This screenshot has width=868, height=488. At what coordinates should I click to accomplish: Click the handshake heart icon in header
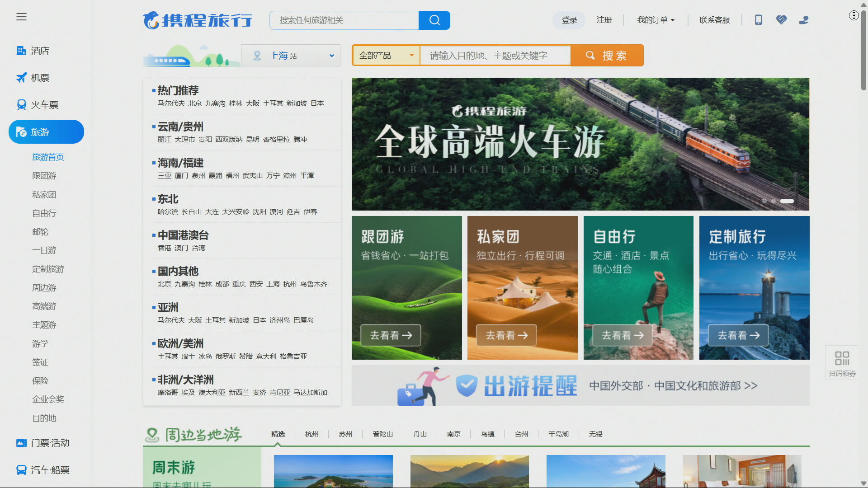(x=781, y=20)
